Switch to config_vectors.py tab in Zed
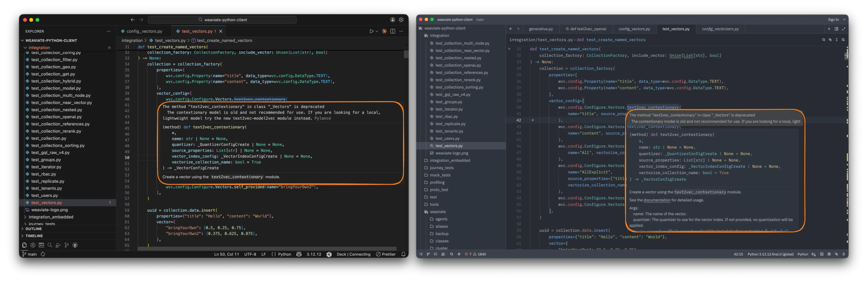The image size is (868, 283). [x=634, y=29]
